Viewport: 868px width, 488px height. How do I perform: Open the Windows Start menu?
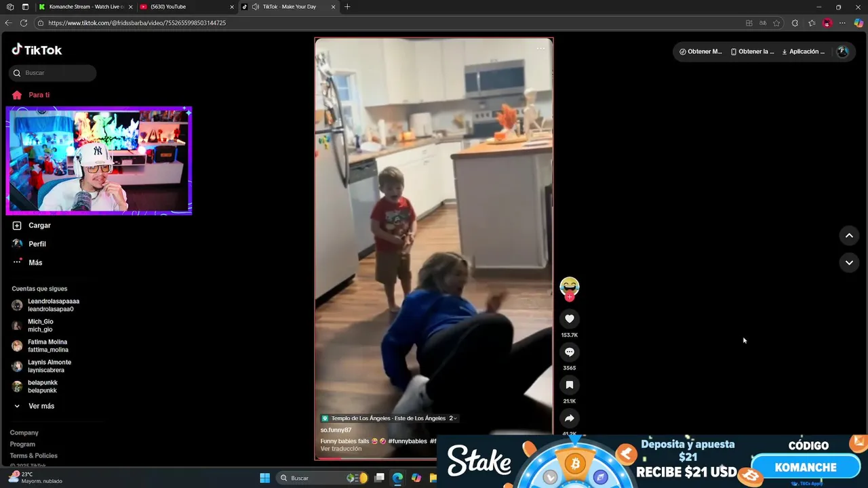click(x=264, y=478)
